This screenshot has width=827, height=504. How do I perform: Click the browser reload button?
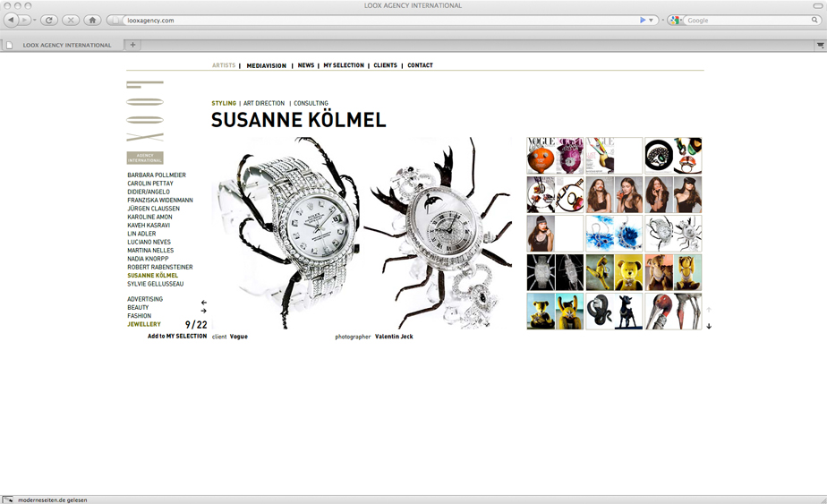[50, 20]
